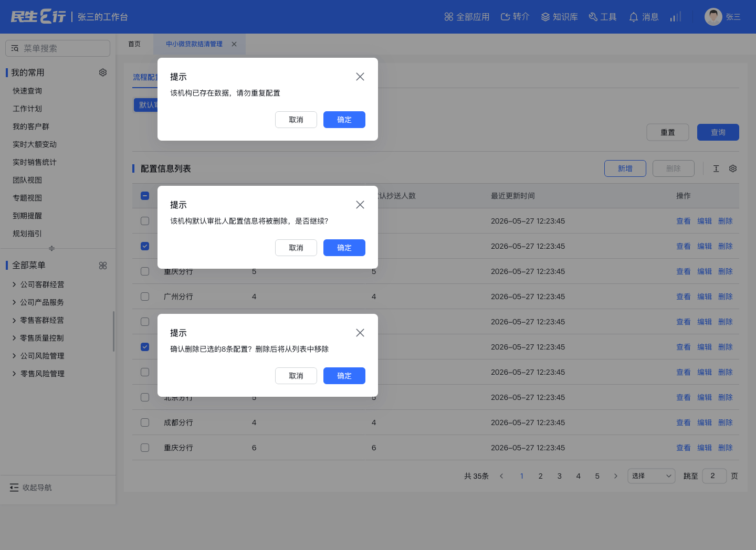Open 实时大额变动 in the sidebar
This screenshot has width=756, height=550.
click(x=35, y=144)
